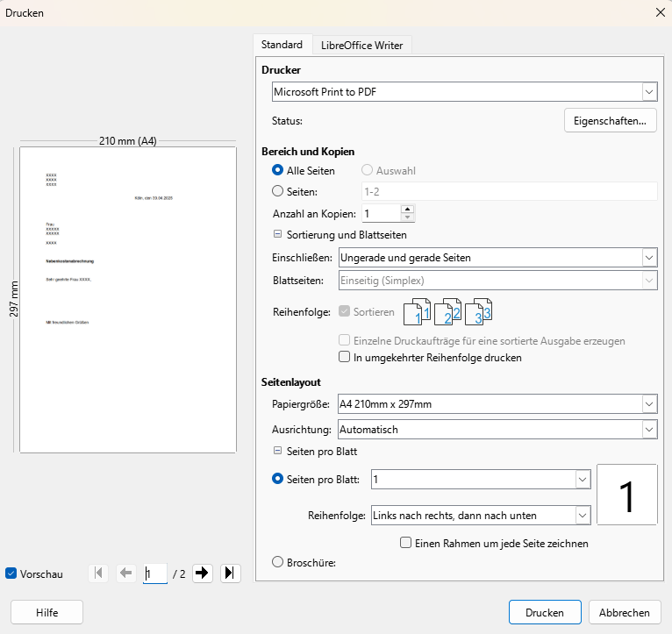Open the Links nach rechts order dropdown

[x=481, y=516]
